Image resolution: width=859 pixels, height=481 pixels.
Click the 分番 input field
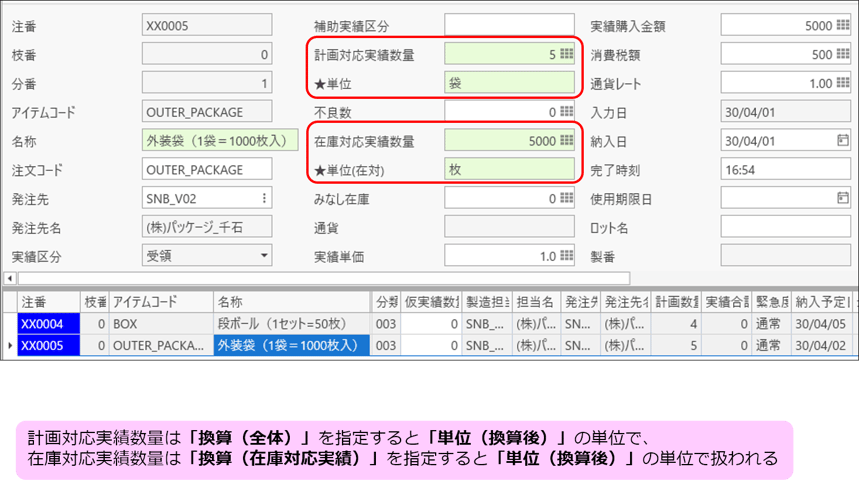coord(207,83)
